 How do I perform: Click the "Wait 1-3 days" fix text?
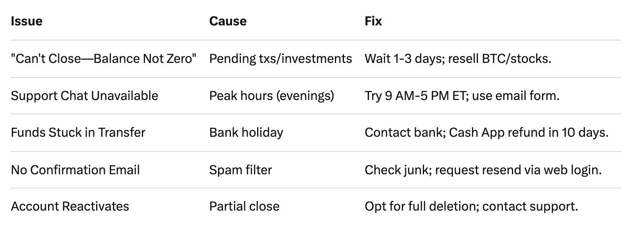coord(404,59)
